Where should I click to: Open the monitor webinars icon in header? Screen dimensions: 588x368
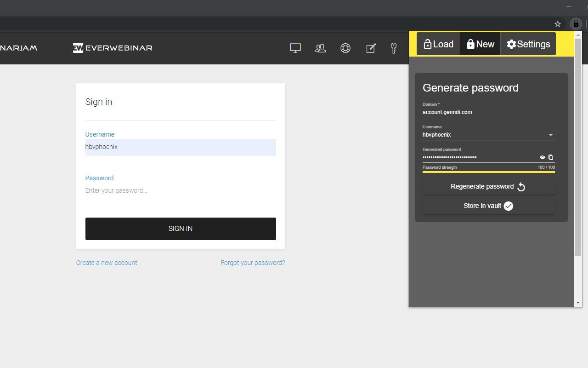coord(295,48)
